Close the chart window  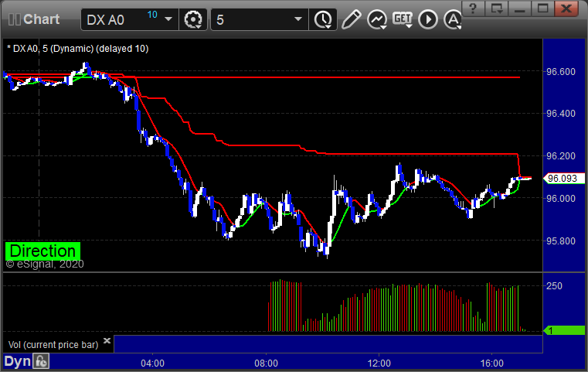[566, 8]
